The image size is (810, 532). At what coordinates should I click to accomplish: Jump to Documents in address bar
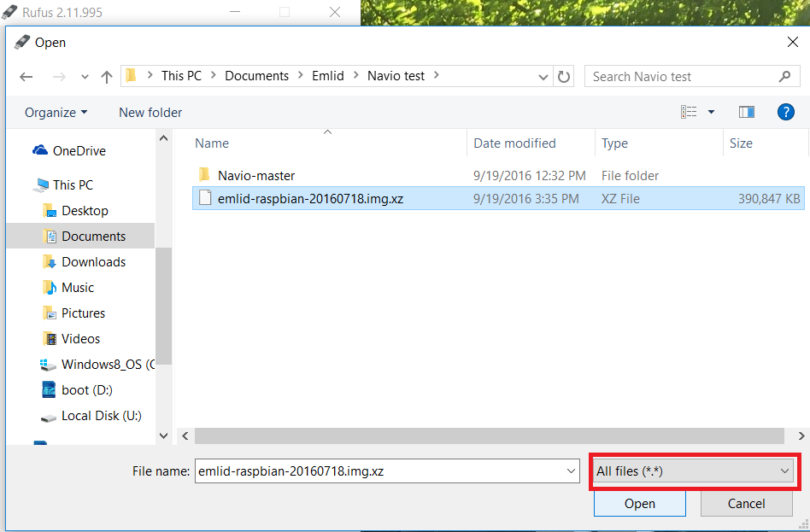(x=256, y=76)
